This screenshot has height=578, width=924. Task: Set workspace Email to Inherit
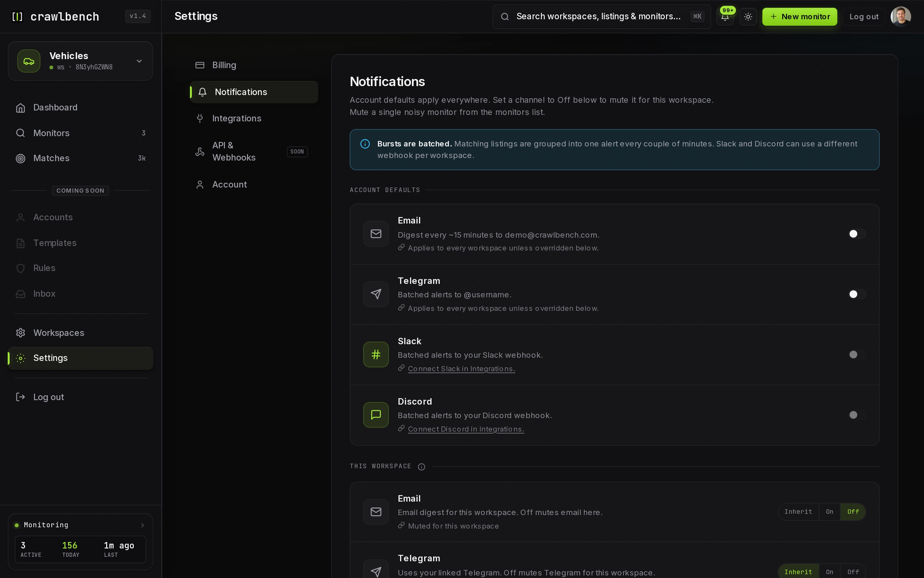point(798,512)
